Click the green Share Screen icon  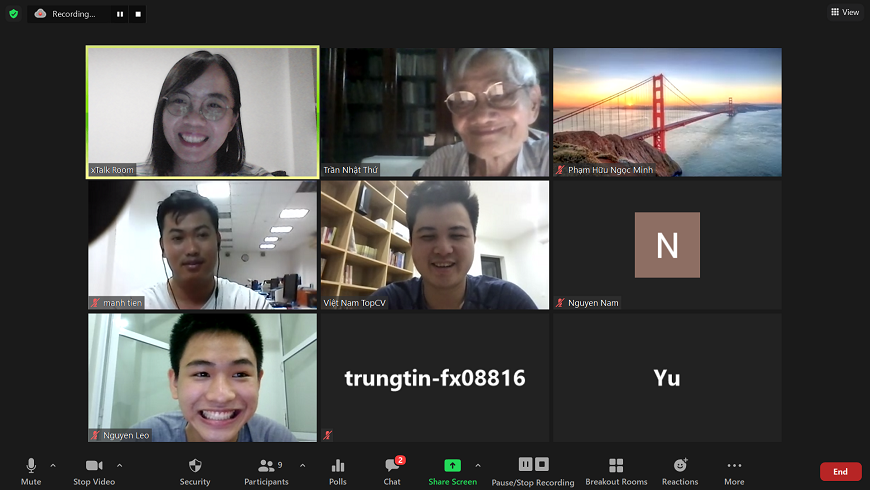point(452,466)
